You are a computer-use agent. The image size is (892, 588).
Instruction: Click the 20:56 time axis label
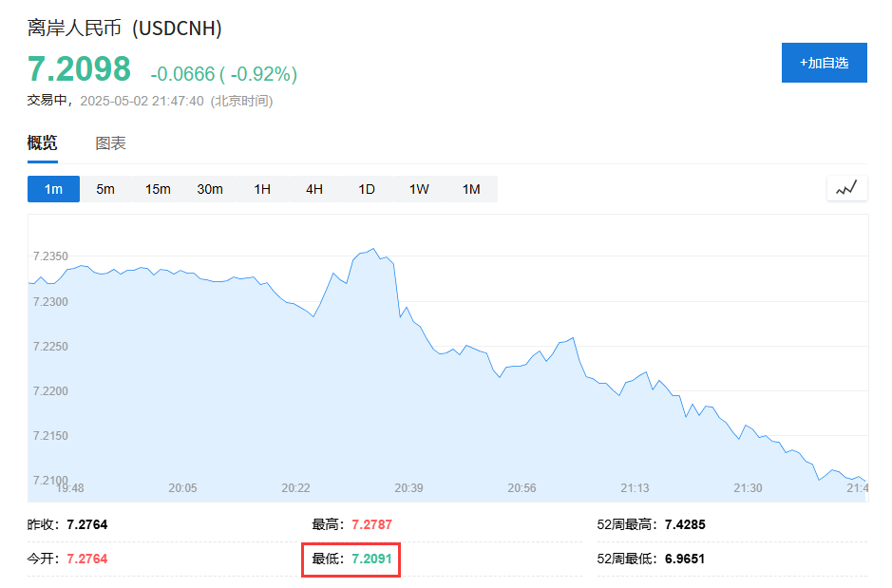point(522,488)
